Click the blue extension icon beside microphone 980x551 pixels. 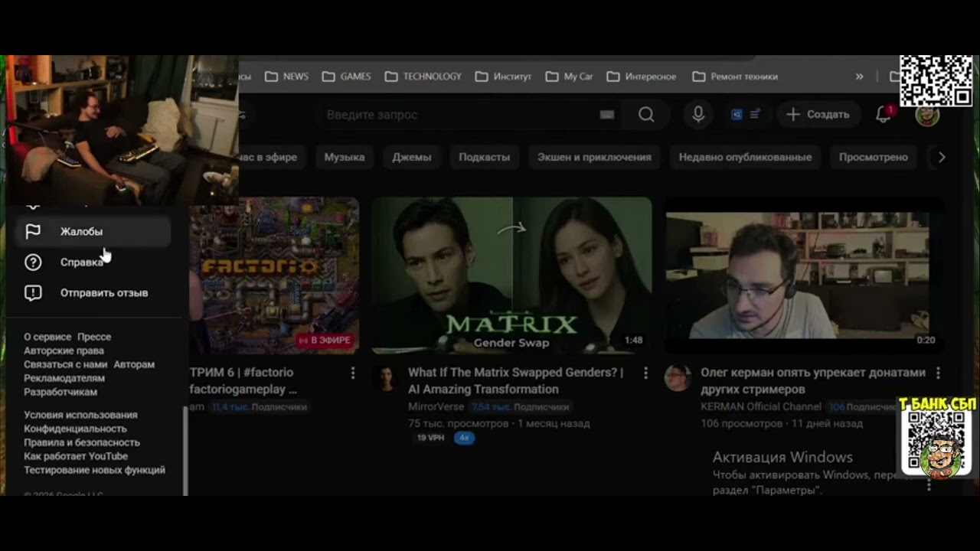click(x=737, y=115)
